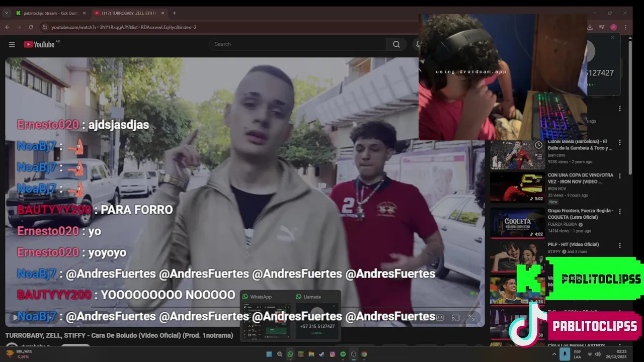Enter fullscreen on the video player
This screenshot has height=362, width=644.
click(471, 318)
